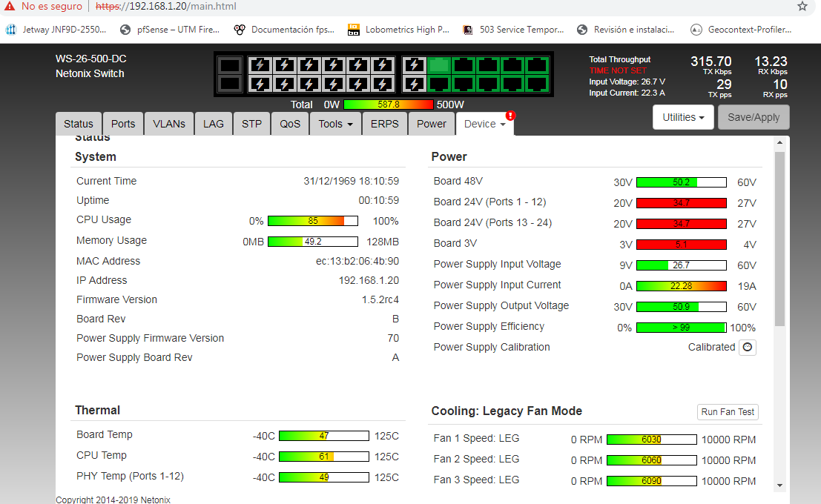Select the upper SFP port icon on the far left
The width and height of the screenshot is (821, 504).
point(230,65)
